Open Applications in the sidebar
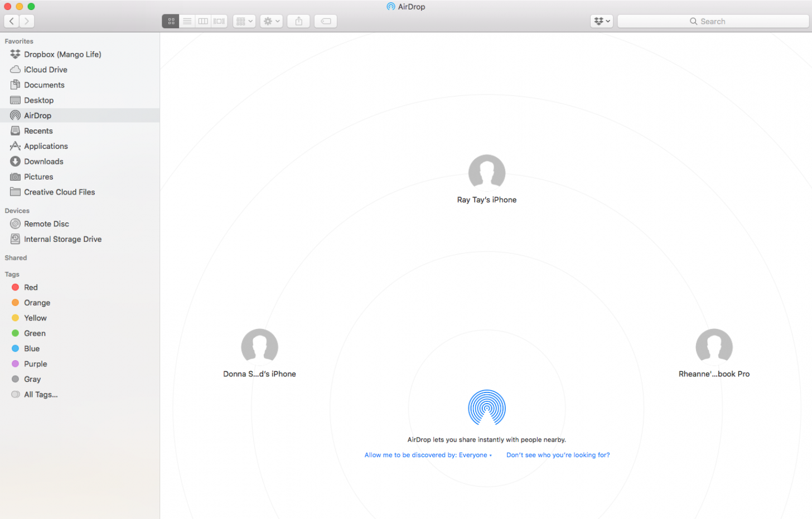This screenshot has height=519, width=812. 46,146
